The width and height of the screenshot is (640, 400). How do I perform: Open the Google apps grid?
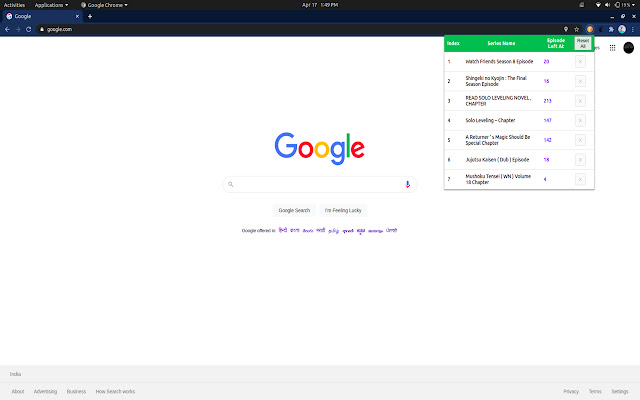click(x=612, y=48)
